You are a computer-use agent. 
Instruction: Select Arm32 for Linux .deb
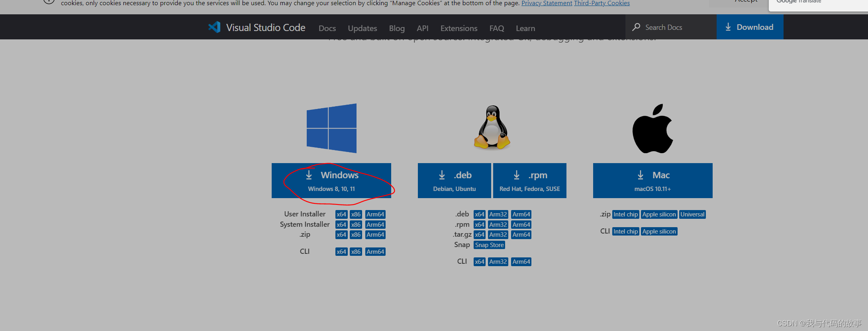coord(498,214)
